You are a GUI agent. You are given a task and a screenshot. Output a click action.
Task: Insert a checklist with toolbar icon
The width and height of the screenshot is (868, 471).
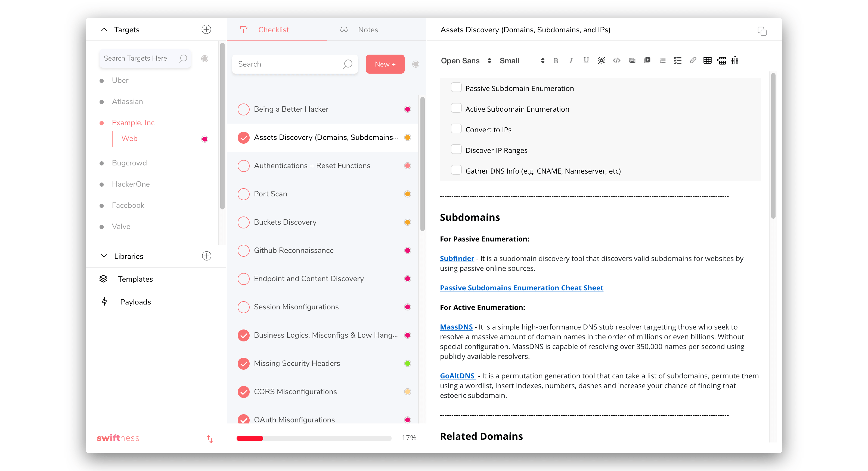pyautogui.click(x=677, y=61)
